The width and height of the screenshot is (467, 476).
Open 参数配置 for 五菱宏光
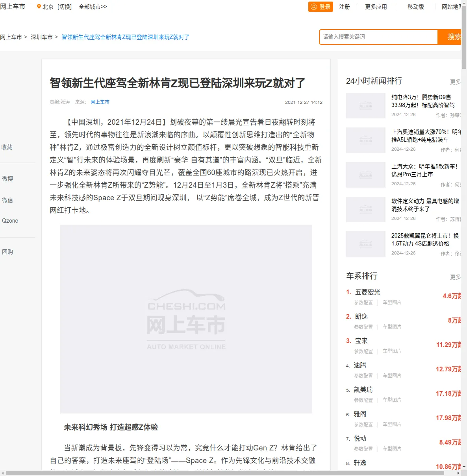click(x=363, y=303)
